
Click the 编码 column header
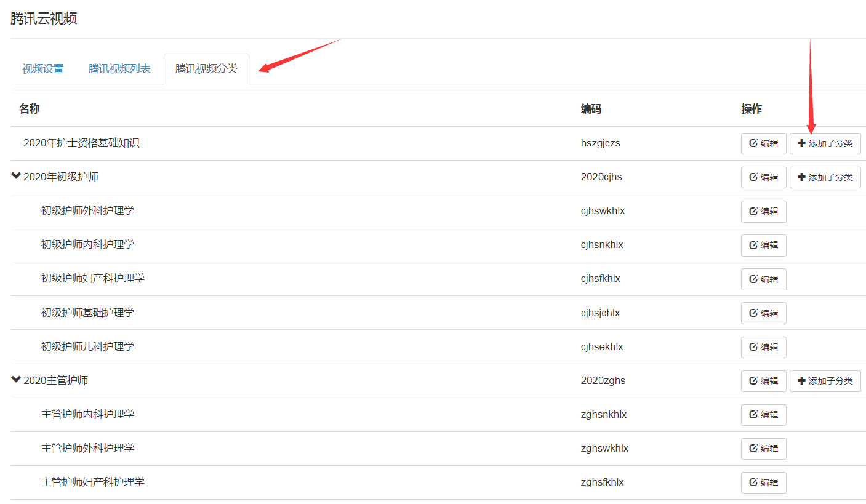(591, 109)
